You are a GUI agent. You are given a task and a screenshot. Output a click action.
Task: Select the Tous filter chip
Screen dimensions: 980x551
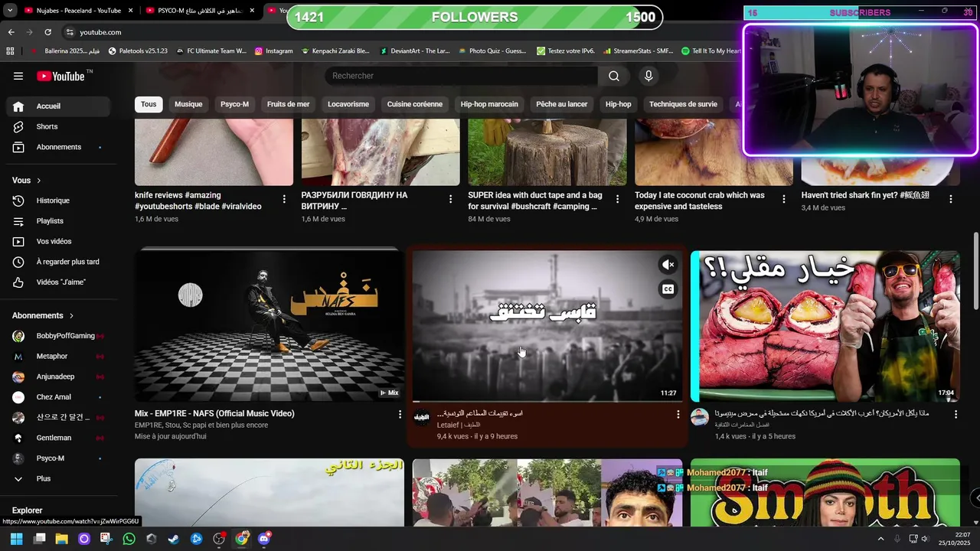[149, 104]
